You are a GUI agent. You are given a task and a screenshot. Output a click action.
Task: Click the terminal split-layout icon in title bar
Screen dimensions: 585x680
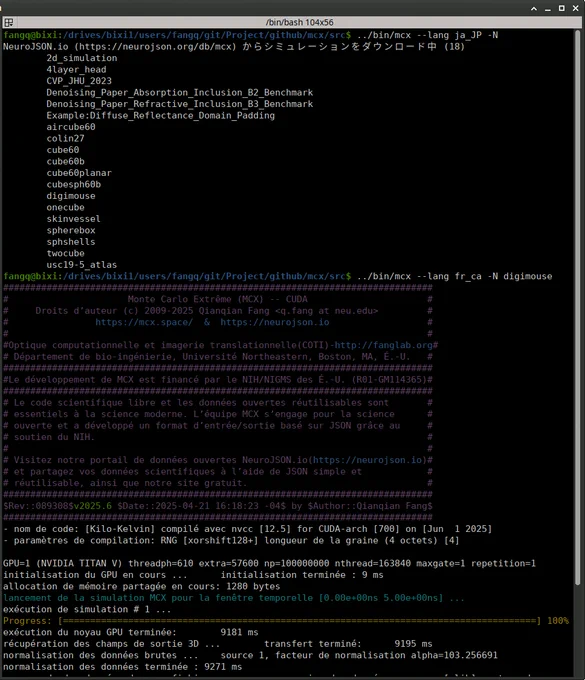tap(9, 22)
